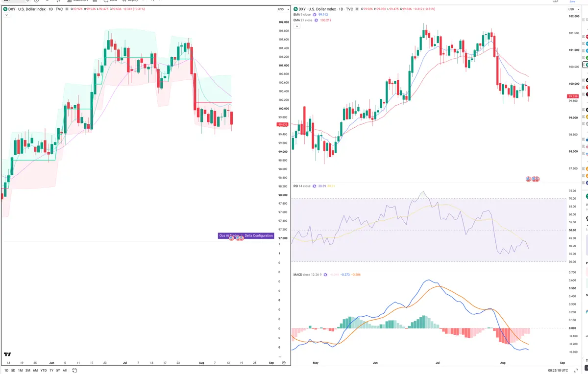The width and height of the screenshot is (588, 374).
Task: Click the icon next to RSI 14 close
Action: [314, 186]
